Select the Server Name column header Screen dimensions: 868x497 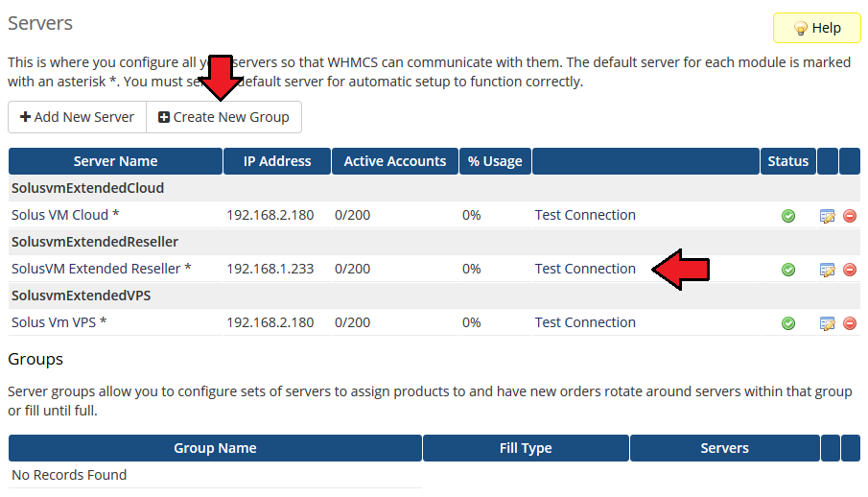pos(115,161)
